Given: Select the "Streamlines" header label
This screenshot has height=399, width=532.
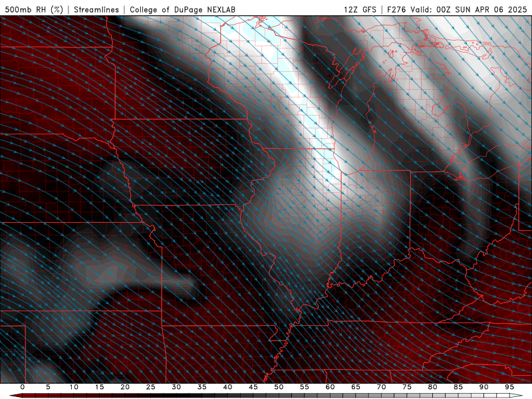Looking at the screenshot, I should pos(96,9).
